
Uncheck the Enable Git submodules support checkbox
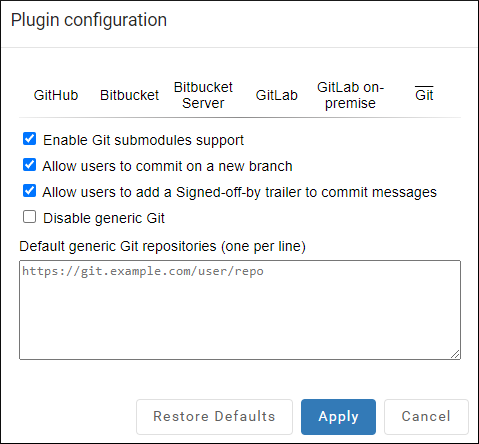tap(29, 139)
